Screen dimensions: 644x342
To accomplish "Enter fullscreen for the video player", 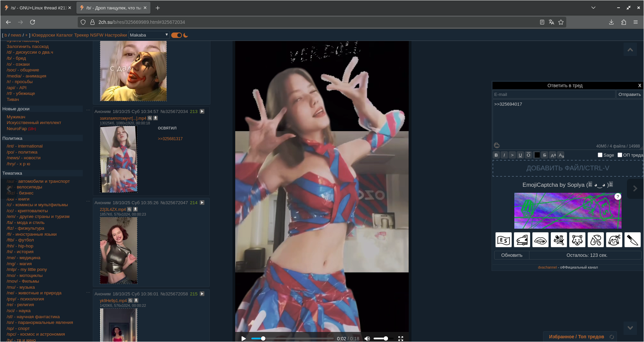I will pos(401,339).
